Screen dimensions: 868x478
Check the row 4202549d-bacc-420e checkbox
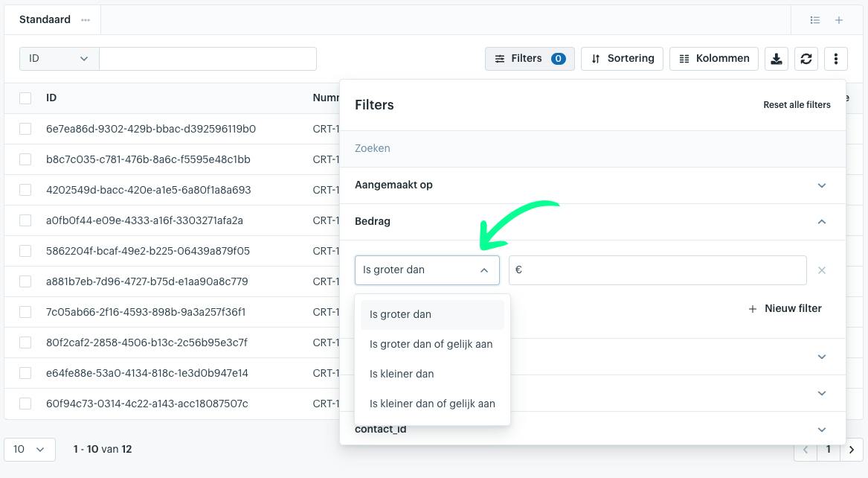pyautogui.click(x=25, y=190)
